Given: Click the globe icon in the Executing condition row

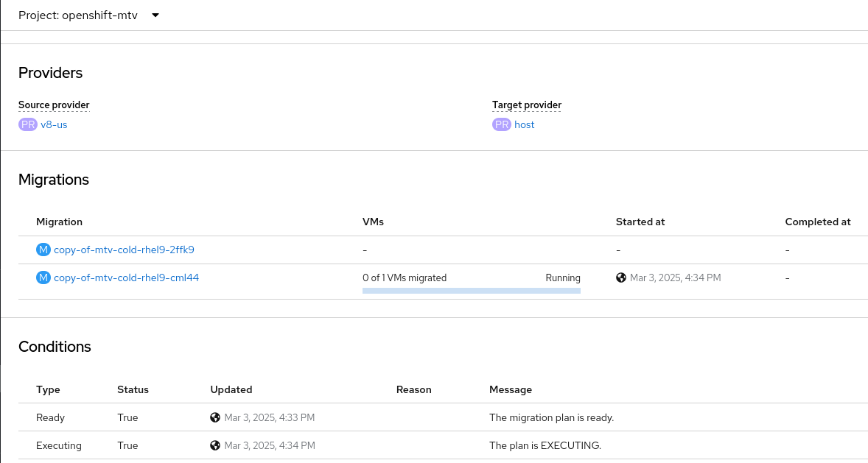Looking at the screenshot, I should point(215,445).
